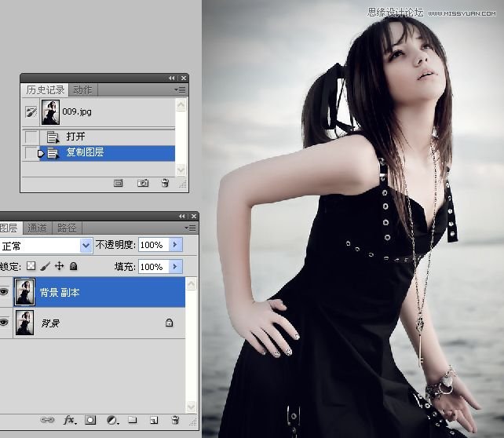Switch to the 动作 tab

82,90
